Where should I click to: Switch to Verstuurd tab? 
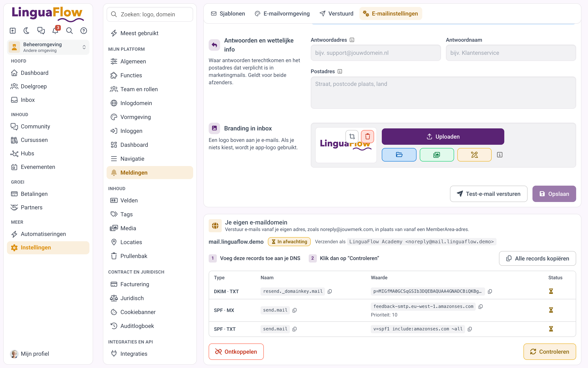[336, 14]
